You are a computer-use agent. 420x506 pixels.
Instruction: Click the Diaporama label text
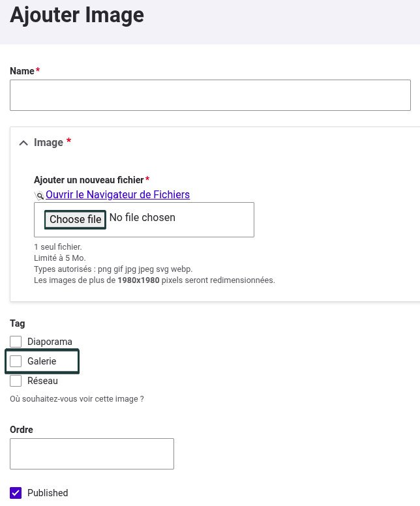pyautogui.click(x=50, y=342)
